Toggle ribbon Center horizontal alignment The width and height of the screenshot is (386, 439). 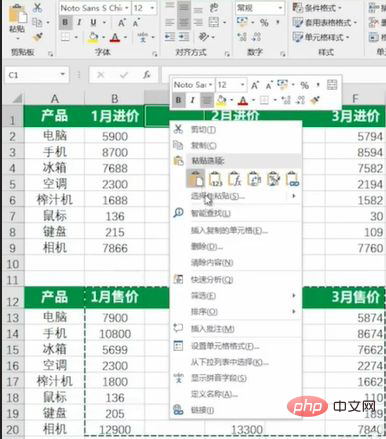coord(184,23)
